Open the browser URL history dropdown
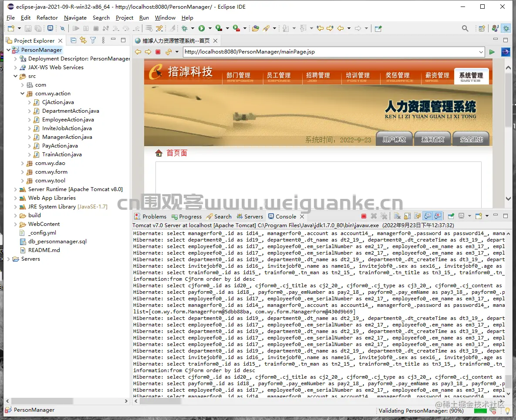Viewport: 516px width, 420px height. point(481,52)
